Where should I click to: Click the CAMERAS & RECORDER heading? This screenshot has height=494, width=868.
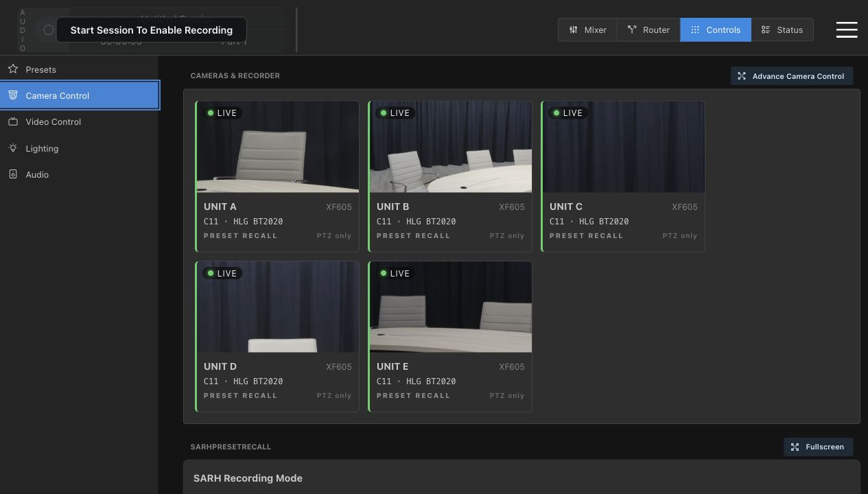click(235, 75)
